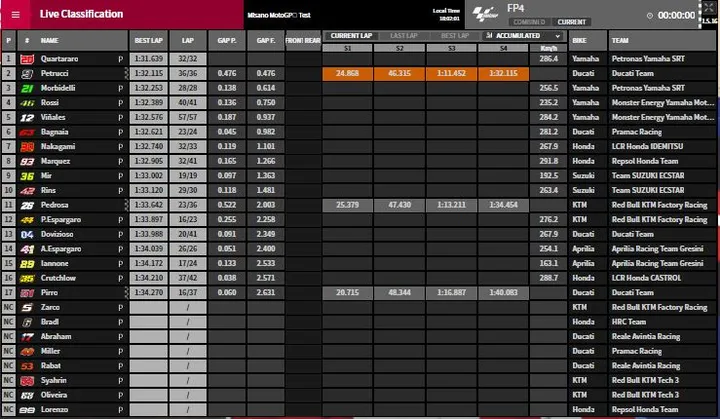Click LCR Honda CASTROL team name
Image resolution: width=720 pixels, height=419 pixels.
click(646, 278)
